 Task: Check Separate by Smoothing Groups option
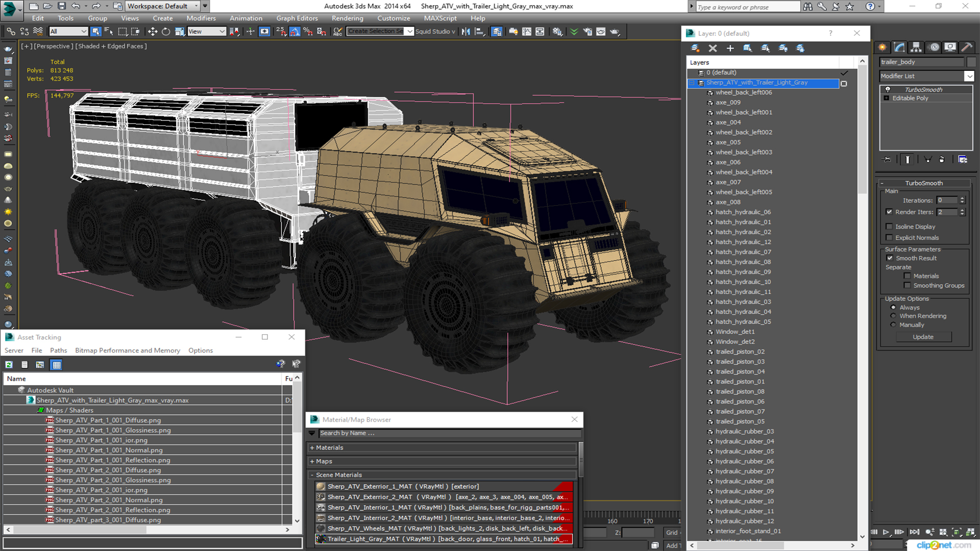pyautogui.click(x=907, y=286)
